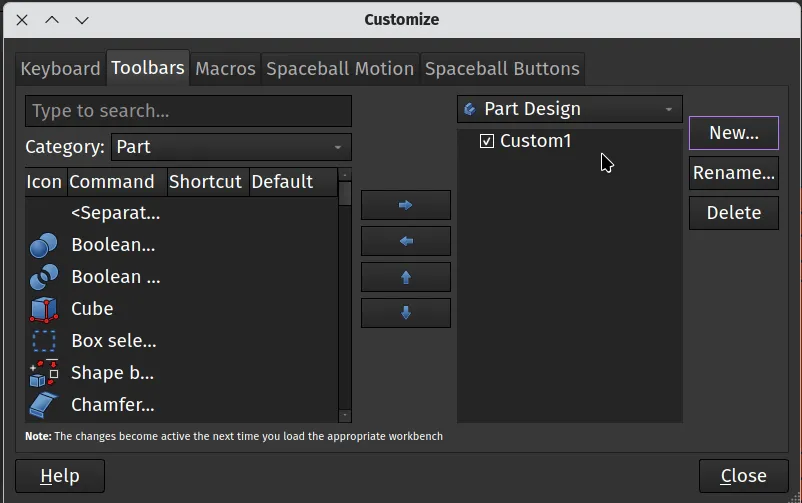Focus the Type to search field
The width and height of the screenshot is (802, 503).
[x=188, y=111]
